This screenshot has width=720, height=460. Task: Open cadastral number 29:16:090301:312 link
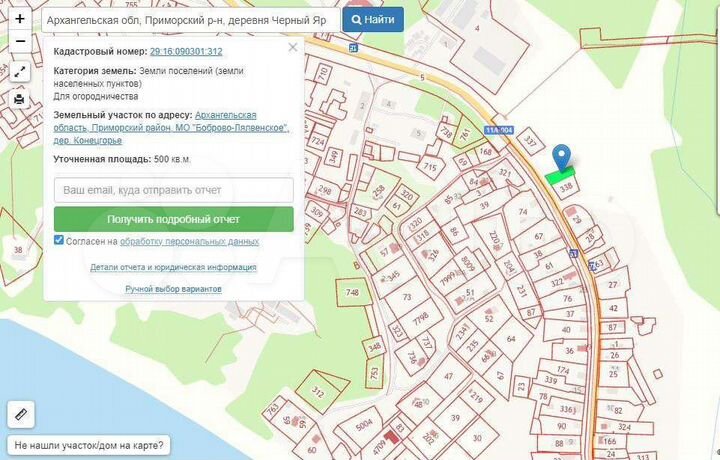pyautogui.click(x=186, y=51)
